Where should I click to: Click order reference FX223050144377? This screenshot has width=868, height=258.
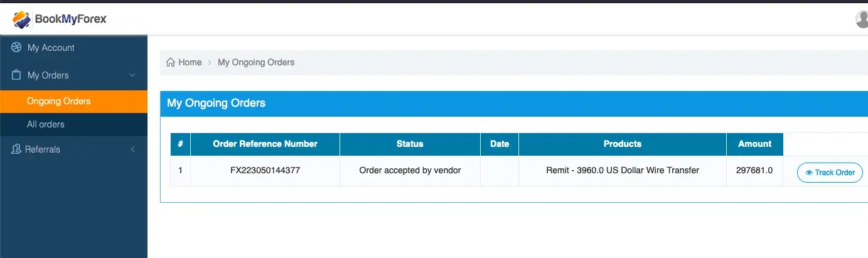265,170
